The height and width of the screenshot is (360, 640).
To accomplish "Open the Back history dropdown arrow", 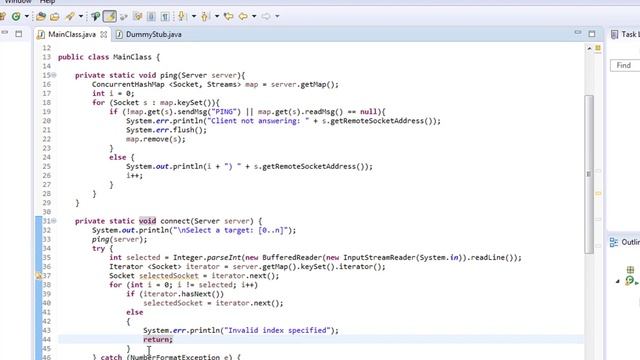I will coord(254,16).
